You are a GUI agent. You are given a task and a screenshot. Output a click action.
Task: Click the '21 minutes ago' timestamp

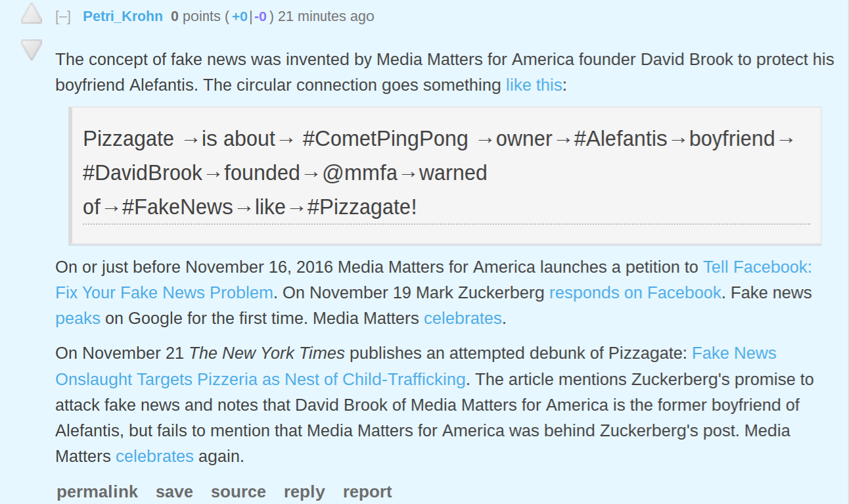[326, 16]
